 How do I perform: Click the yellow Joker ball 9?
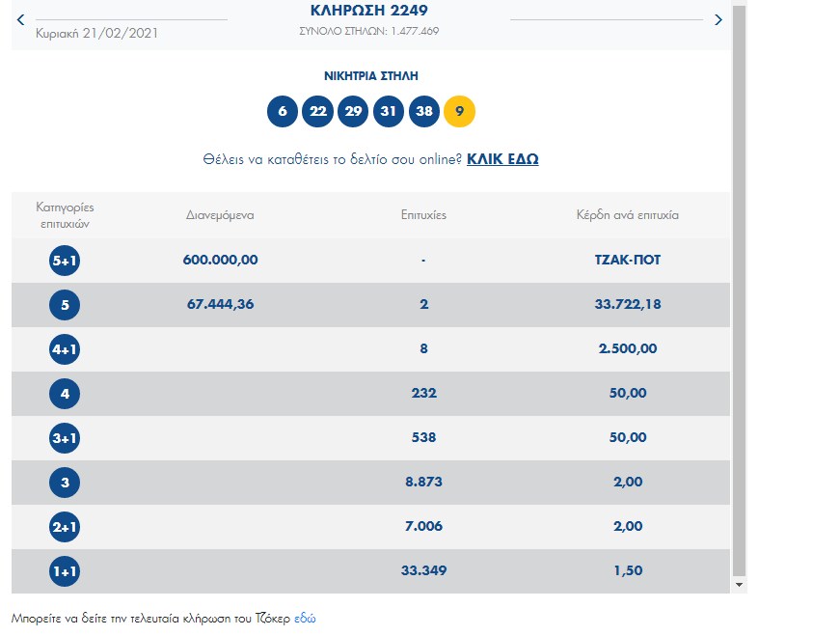pyautogui.click(x=459, y=111)
